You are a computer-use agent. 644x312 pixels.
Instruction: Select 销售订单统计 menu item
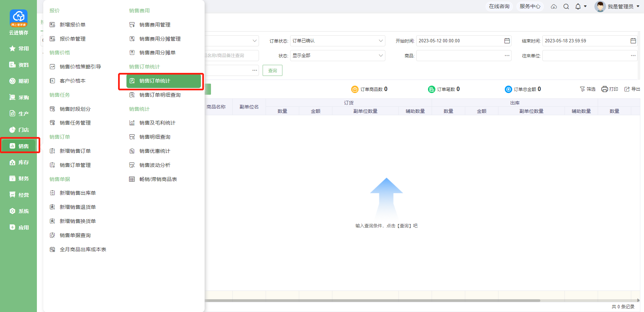pyautogui.click(x=164, y=81)
